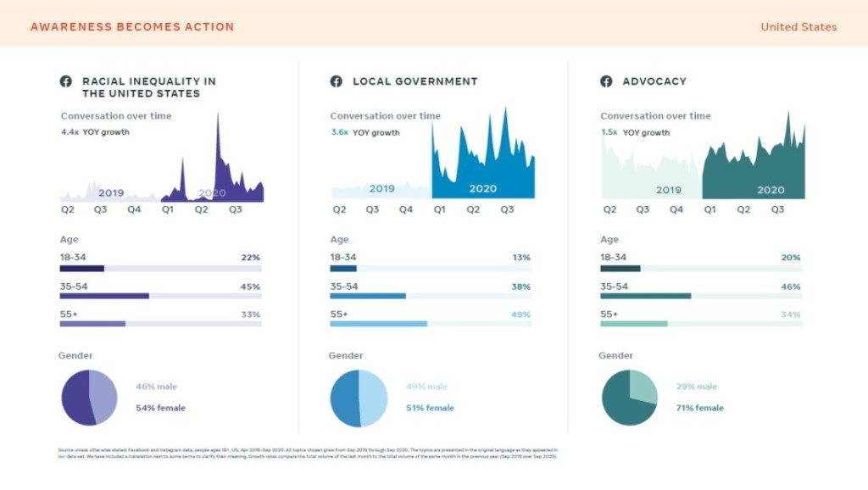Screen dimensions: 868x490
Task: Click the 55+ age bar under Local Government
Action: click(x=377, y=323)
